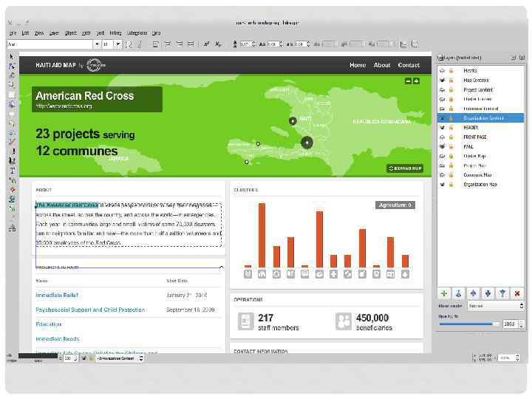Click the letter spacing spinner arrows
532x399 pixels.
pos(281,44)
